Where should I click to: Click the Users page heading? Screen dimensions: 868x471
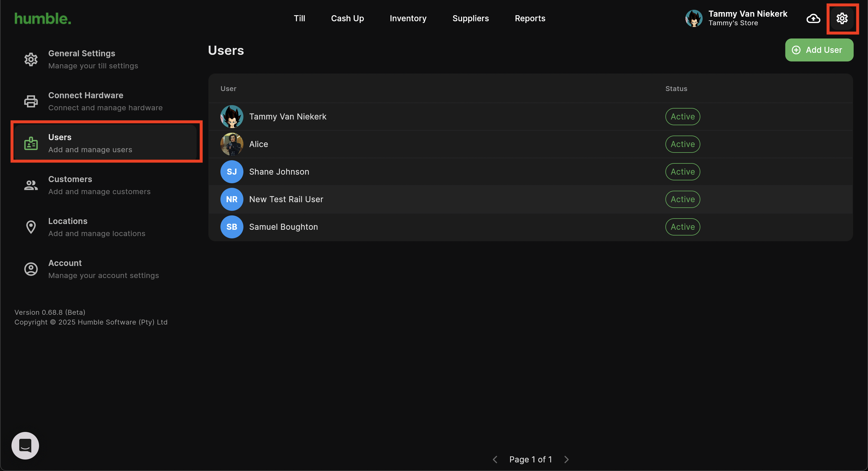click(226, 51)
